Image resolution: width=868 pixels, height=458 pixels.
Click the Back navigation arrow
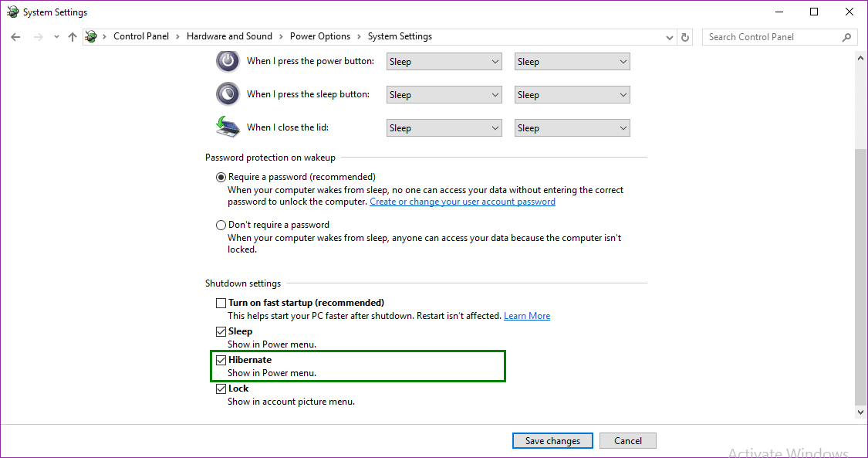(x=15, y=37)
